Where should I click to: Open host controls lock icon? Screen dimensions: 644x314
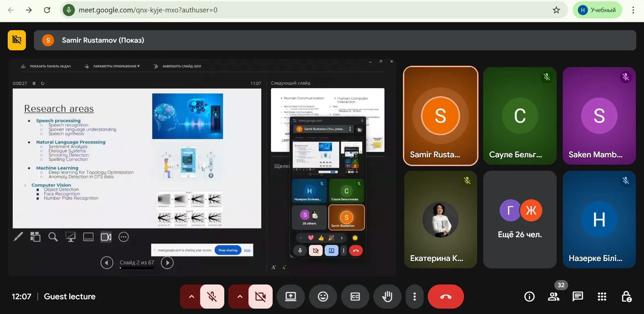tap(626, 297)
